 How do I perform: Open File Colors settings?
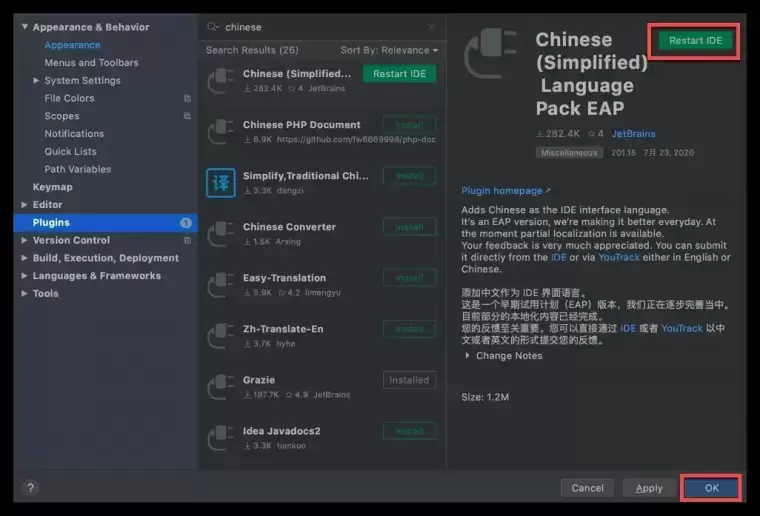[x=69, y=98]
